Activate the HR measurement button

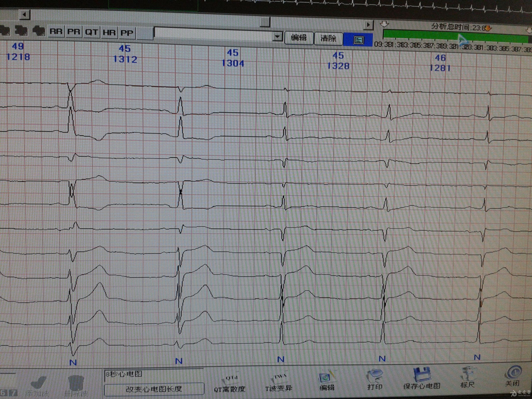click(x=109, y=32)
